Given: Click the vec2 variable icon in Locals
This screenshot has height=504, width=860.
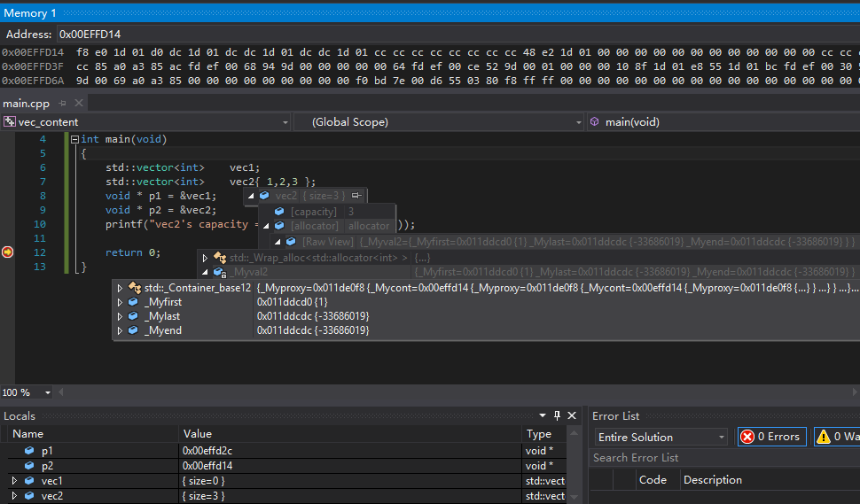Looking at the screenshot, I should (29, 496).
